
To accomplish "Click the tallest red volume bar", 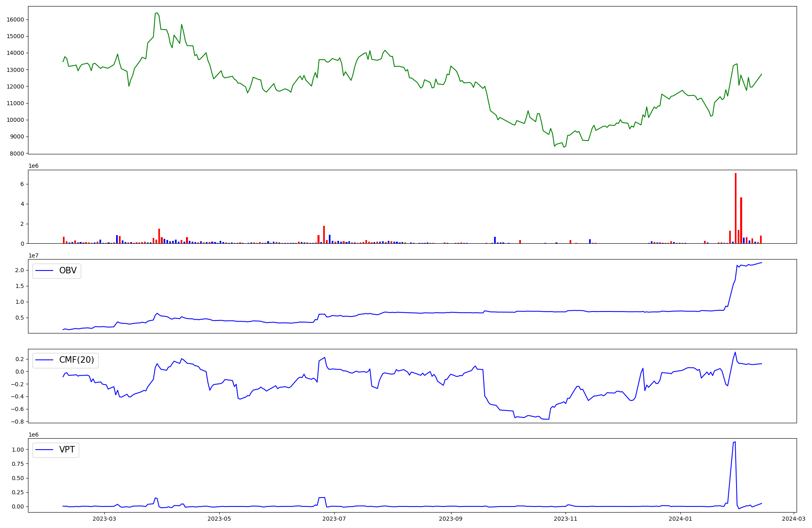I will click(x=735, y=208).
